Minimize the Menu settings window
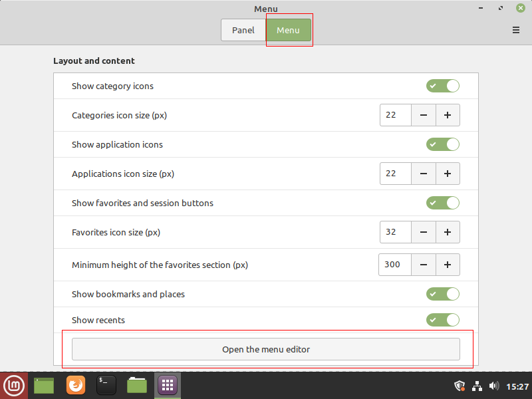532x399 pixels. coord(481,8)
